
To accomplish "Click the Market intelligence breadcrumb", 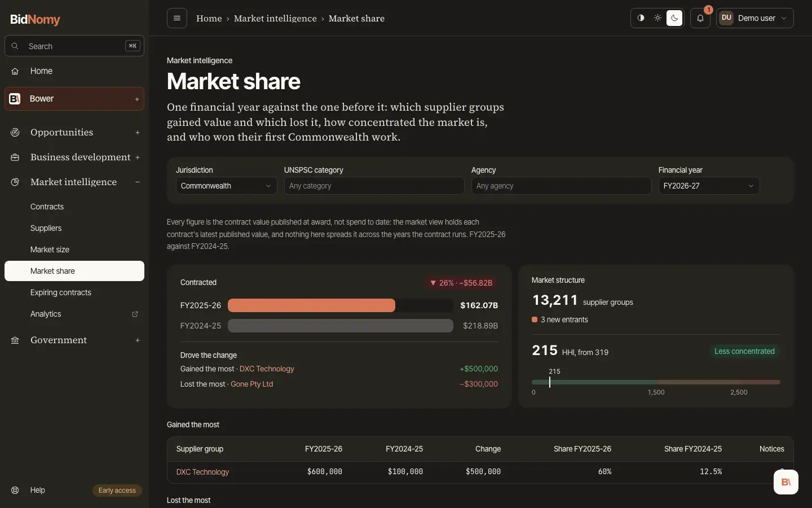I will [x=275, y=19].
